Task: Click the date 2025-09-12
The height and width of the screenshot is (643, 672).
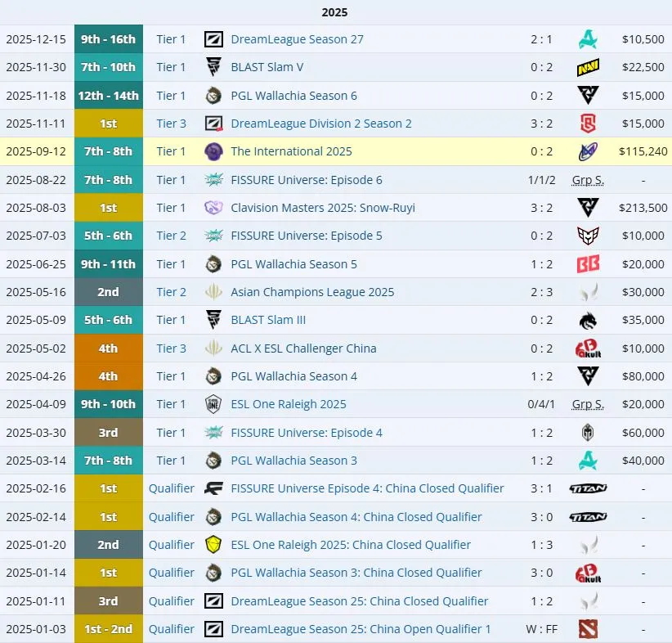Action: pos(36,151)
